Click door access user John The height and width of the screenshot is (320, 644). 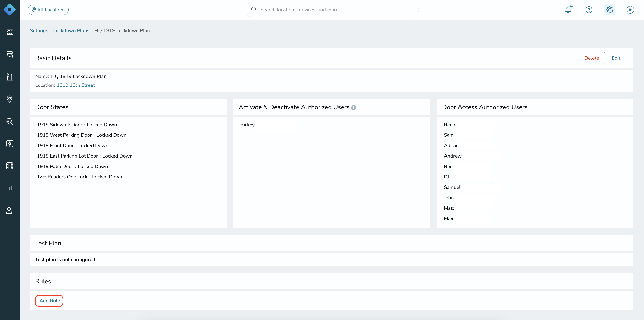click(x=449, y=198)
